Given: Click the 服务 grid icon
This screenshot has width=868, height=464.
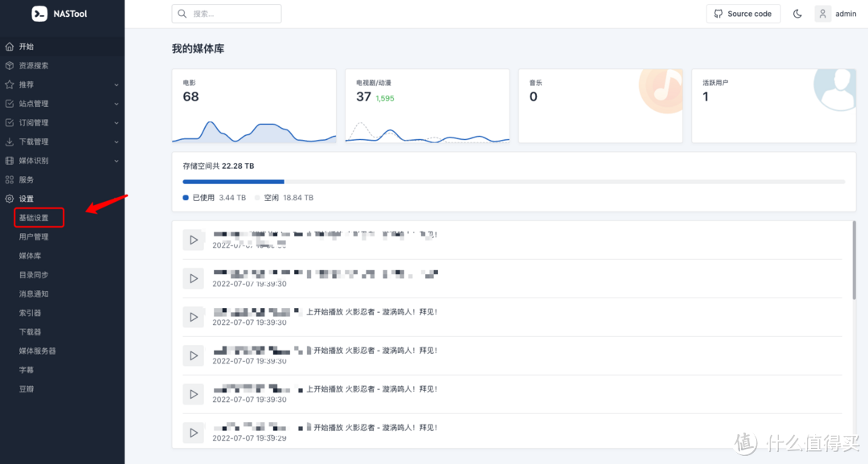Looking at the screenshot, I should click(10, 180).
